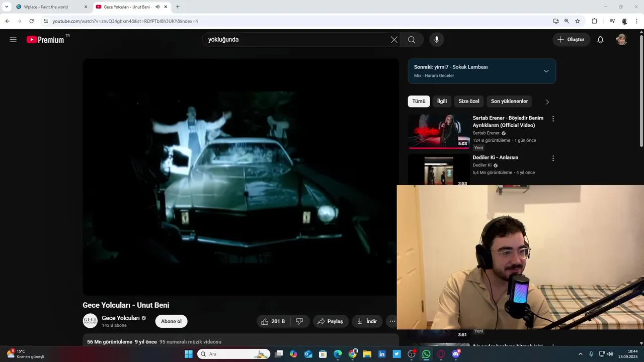Open Opera browser from taskbar
Screen dimensions: 644x362
441,354
